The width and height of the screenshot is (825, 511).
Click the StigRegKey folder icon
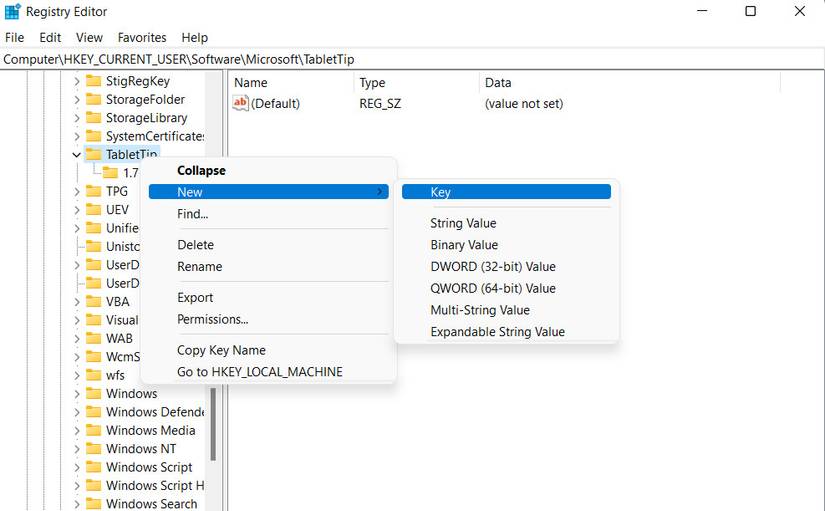93,81
